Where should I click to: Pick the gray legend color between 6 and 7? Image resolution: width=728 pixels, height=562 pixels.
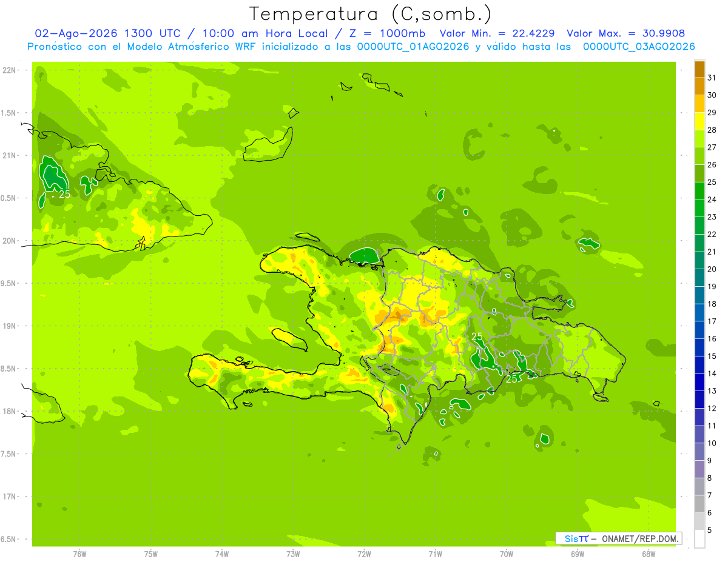(699, 504)
